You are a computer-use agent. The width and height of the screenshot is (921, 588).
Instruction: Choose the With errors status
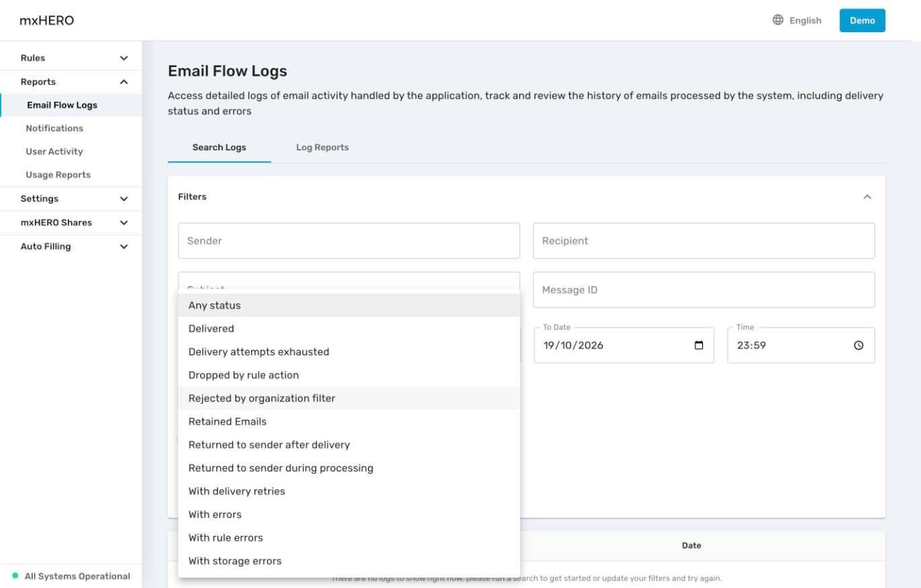(x=349, y=515)
